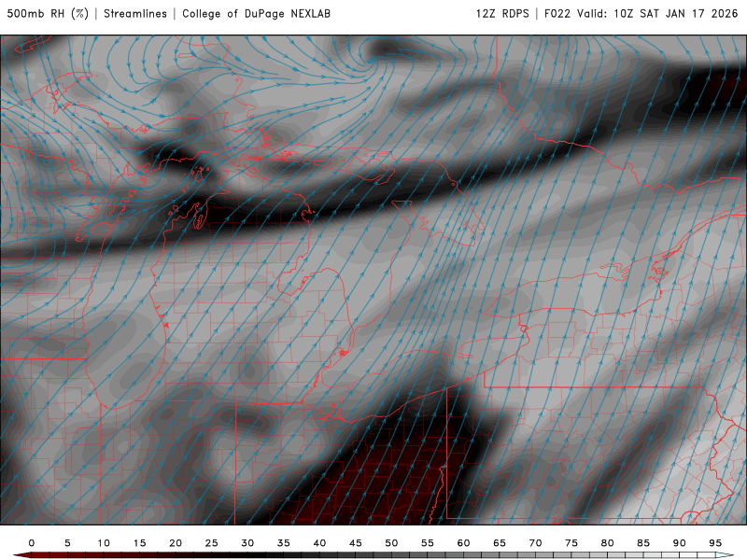The height and width of the screenshot is (560, 747).
Task: Click the colorbar label '20'
Action: coord(176,543)
